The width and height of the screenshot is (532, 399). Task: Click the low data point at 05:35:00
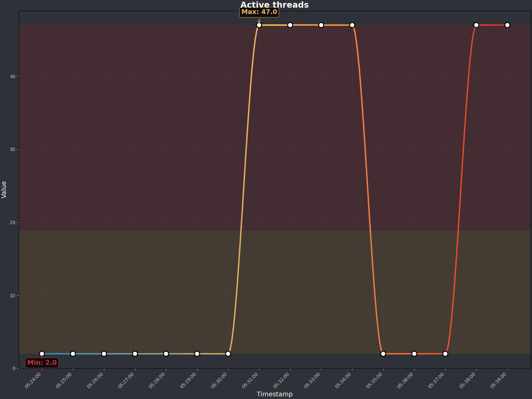pos(383,354)
